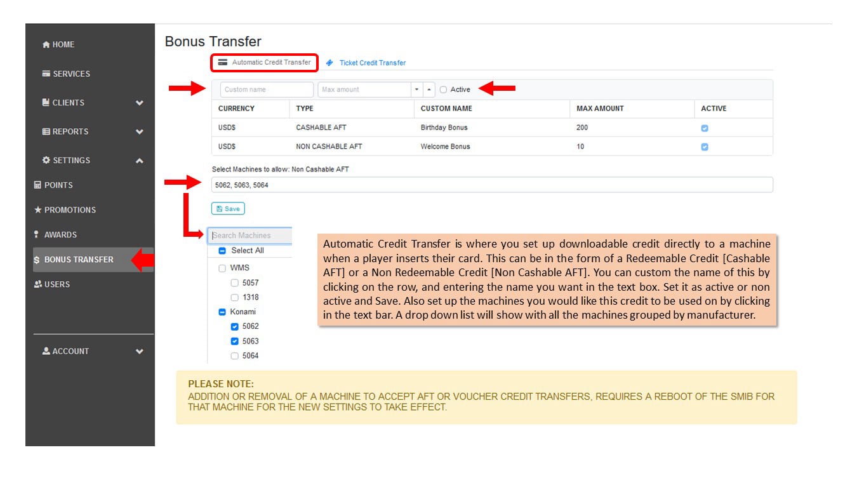Image resolution: width=864 pixels, height=504 pixels.
Task: Click the max amount value 10
Action: [580, 147]
